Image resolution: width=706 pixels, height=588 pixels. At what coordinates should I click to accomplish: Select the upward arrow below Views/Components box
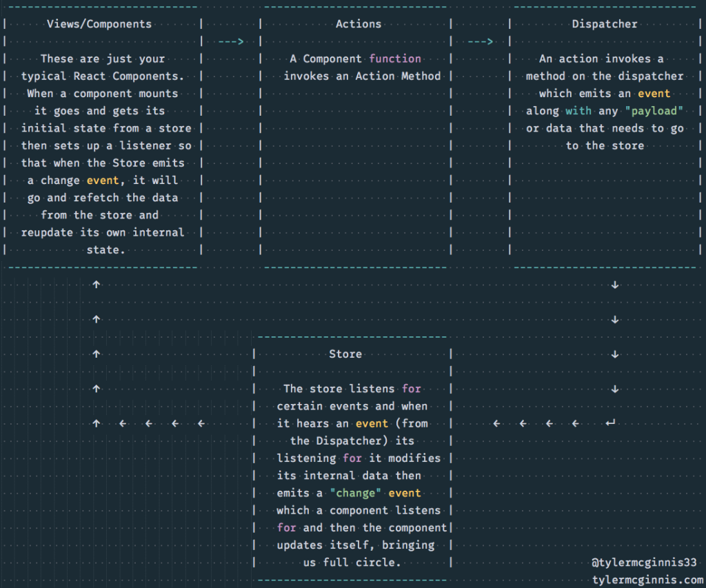(x=96, y=284)
